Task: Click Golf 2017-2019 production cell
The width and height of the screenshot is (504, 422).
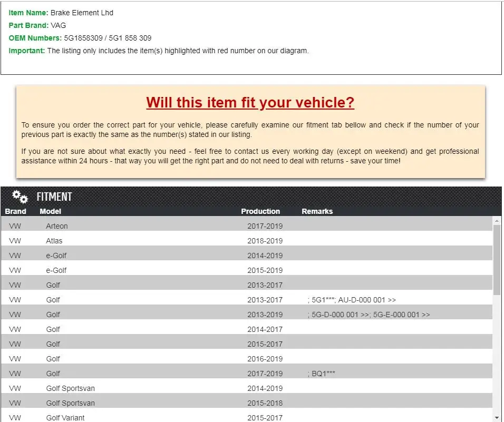Action: [265, 374]
